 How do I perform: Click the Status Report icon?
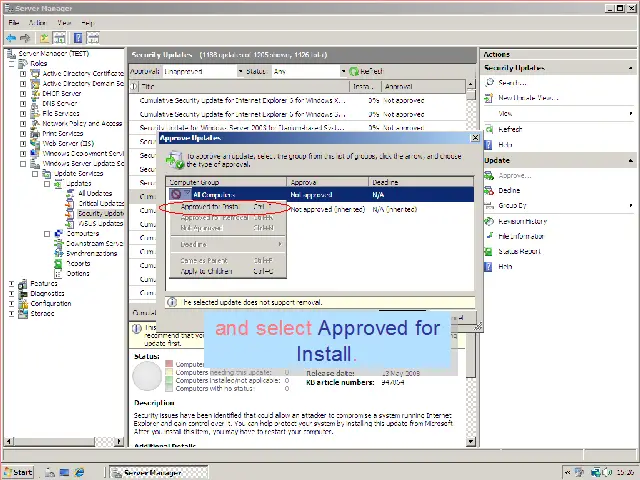[x=489, y=251]
